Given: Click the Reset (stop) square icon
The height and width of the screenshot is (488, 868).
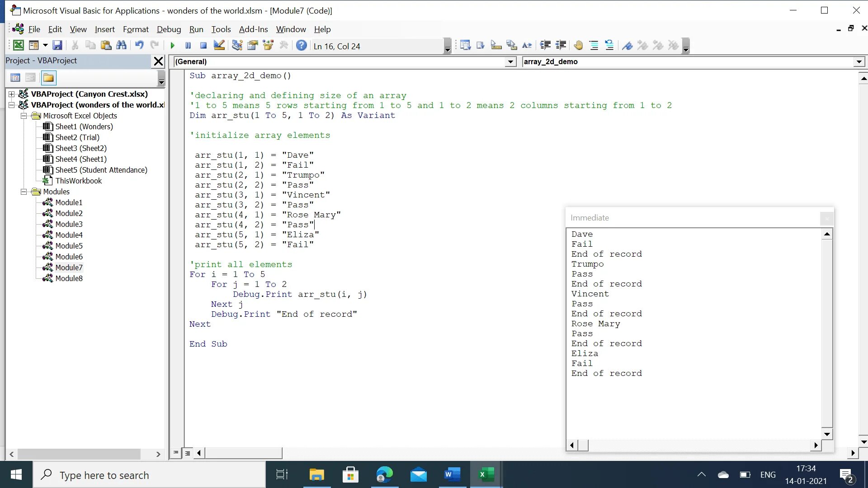Looking at the screenshot, I should tap(203, 46).
